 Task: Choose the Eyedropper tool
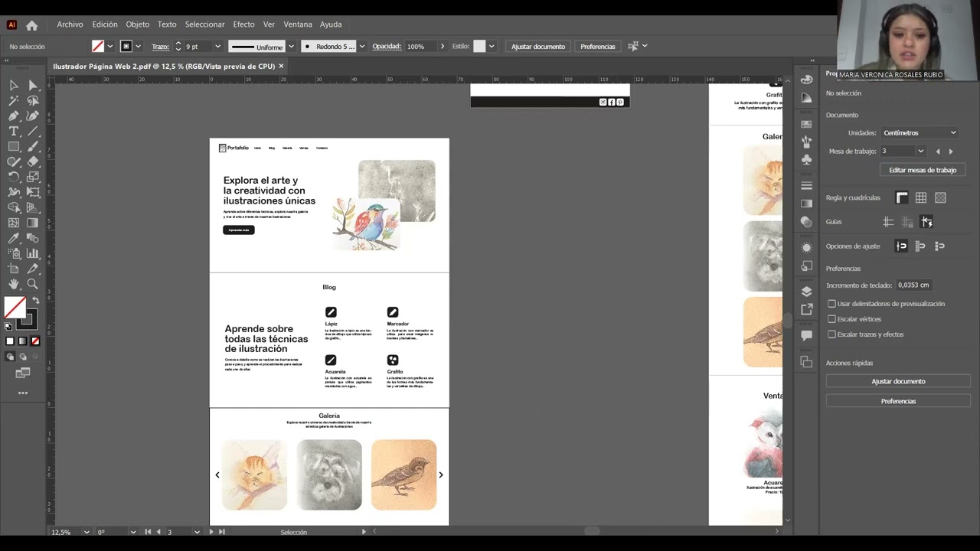[14, 238]
